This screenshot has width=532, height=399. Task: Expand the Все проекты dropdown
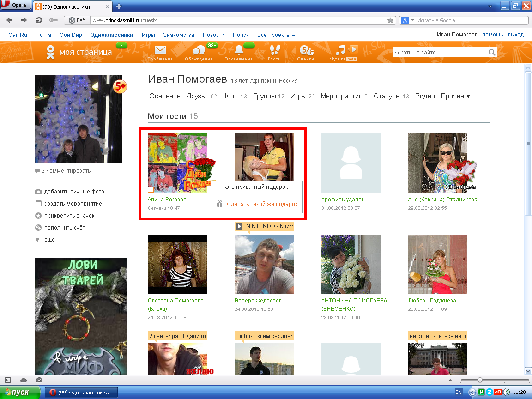pos(276,35)
